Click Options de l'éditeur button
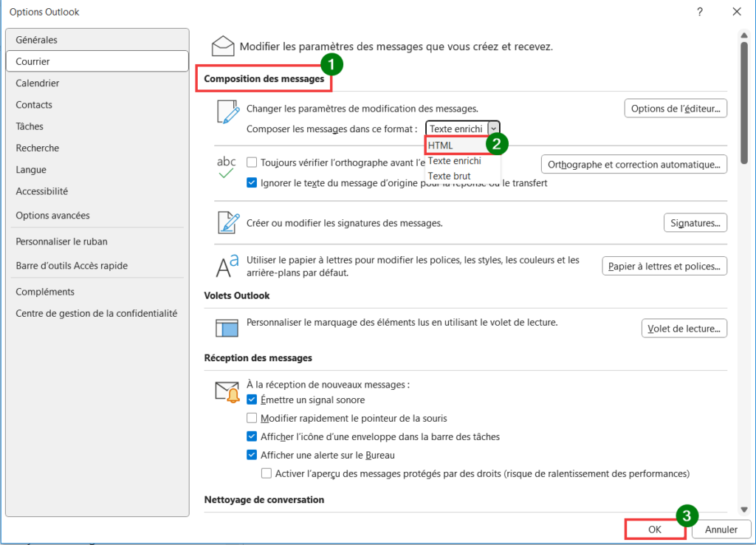 [676, 109]
